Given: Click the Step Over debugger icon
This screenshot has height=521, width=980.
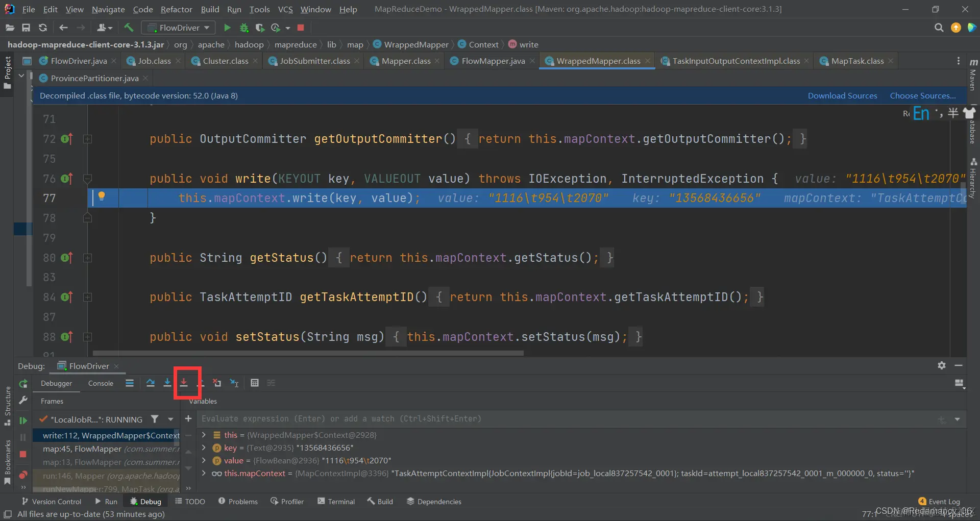Looking at the screenshot, I should [151, 383].
